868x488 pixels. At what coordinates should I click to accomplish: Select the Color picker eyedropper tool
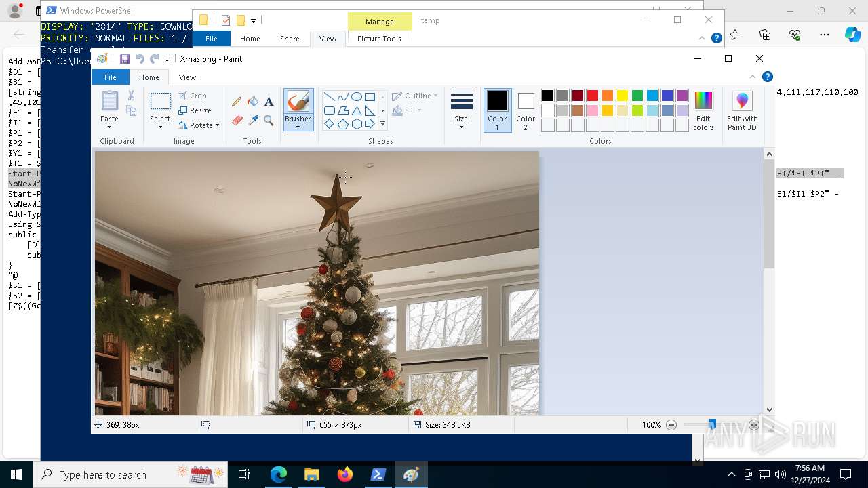[x=253, y=121]
